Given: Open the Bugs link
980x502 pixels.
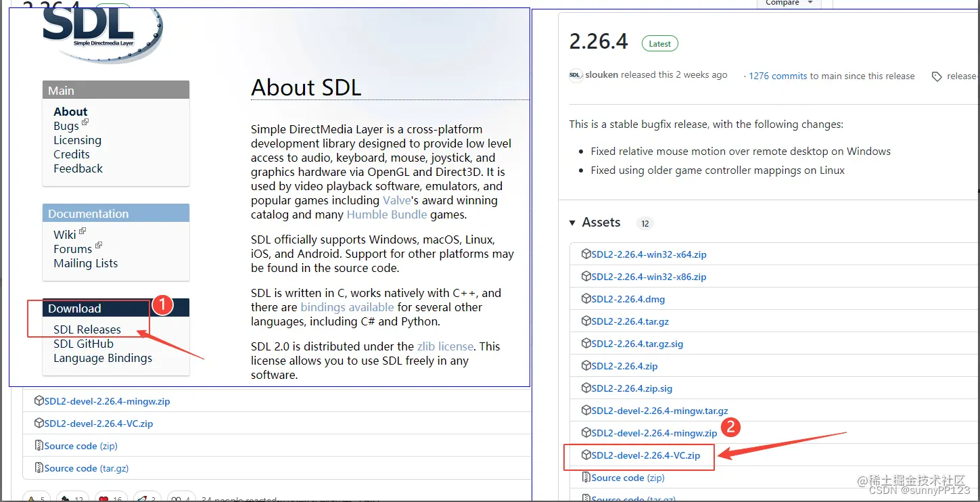Looking at the screenshot, I should [x=66, y=126].
